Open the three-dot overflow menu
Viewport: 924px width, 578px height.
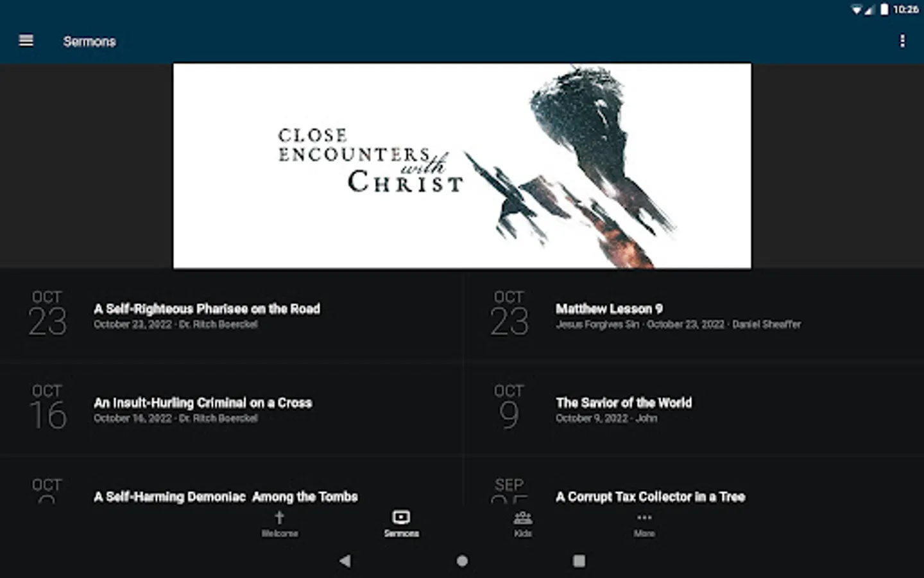coord(902,41)
